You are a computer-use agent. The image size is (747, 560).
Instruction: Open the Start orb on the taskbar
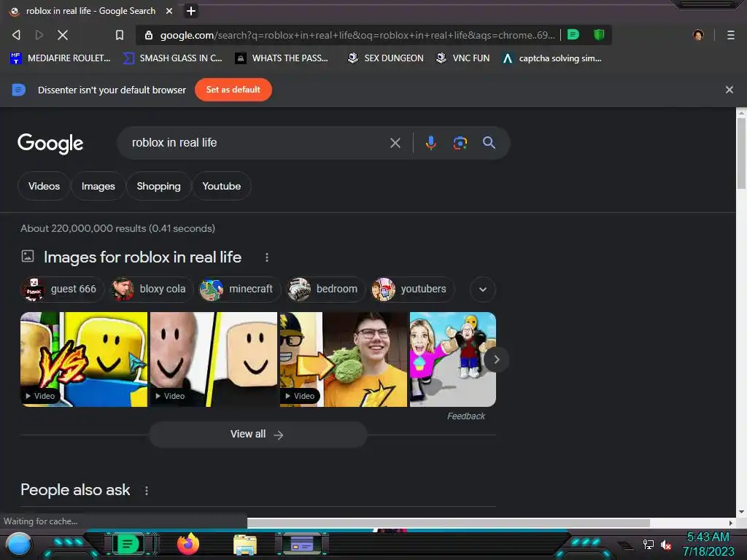coord(19,545)
